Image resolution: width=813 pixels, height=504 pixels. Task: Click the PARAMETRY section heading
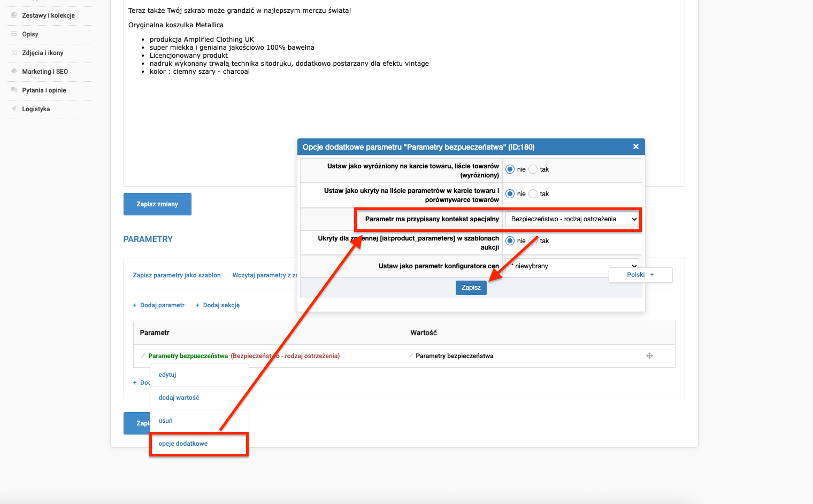pos(148,239)
